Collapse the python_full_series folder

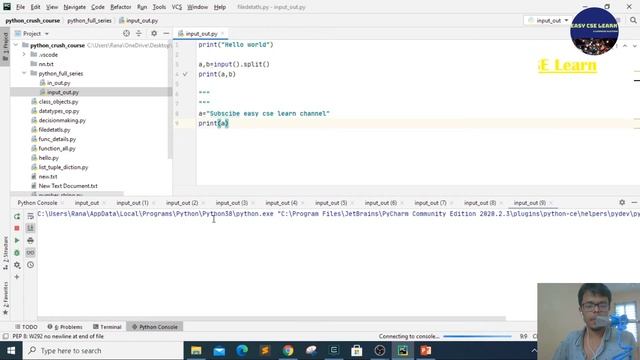[24, 73]
